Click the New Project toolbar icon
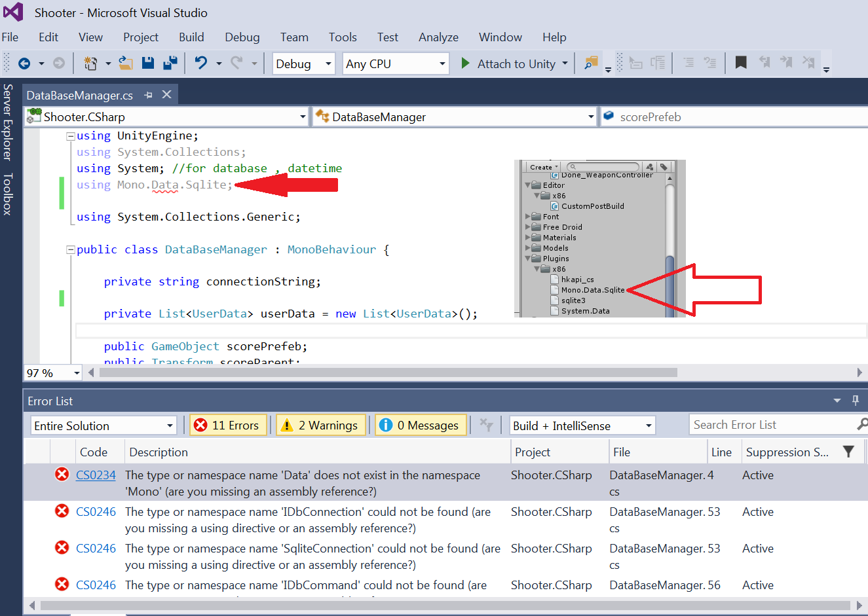868x616 pixels. click(91, 63)
